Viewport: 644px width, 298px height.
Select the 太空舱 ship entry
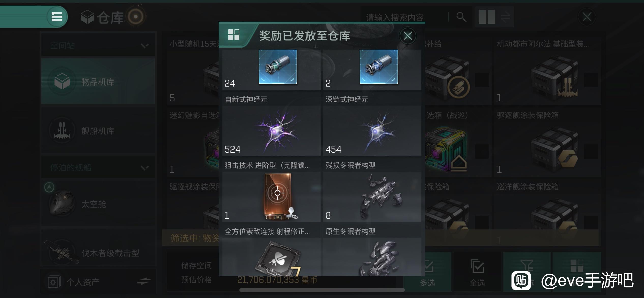[x=98, y=204]
